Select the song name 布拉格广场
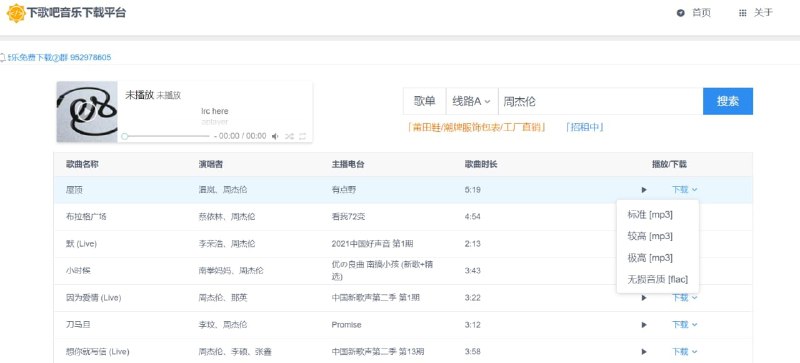The height and width of the screenshot is (363, 800). pyautogui.click(x=86, y=217)
